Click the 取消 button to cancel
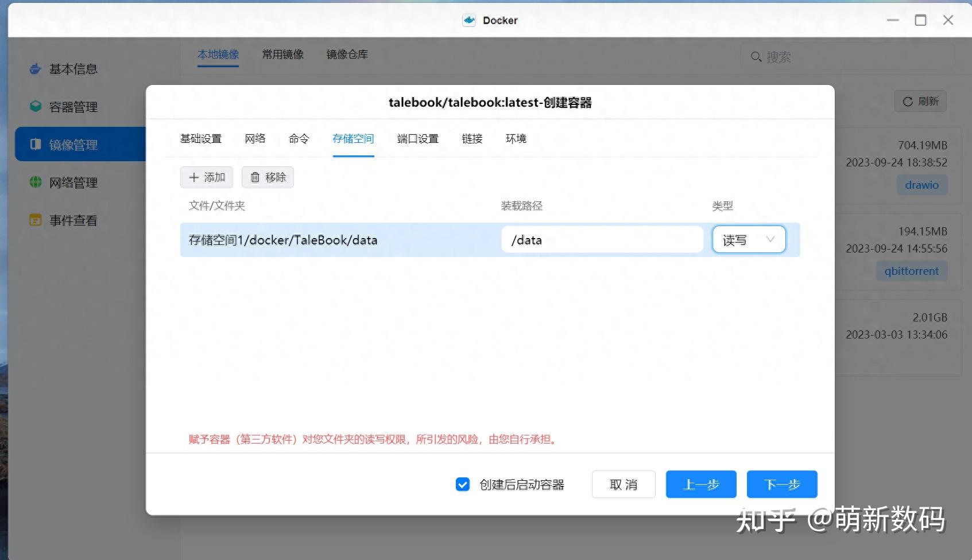The image size is (972, 560). pos(624,484)
